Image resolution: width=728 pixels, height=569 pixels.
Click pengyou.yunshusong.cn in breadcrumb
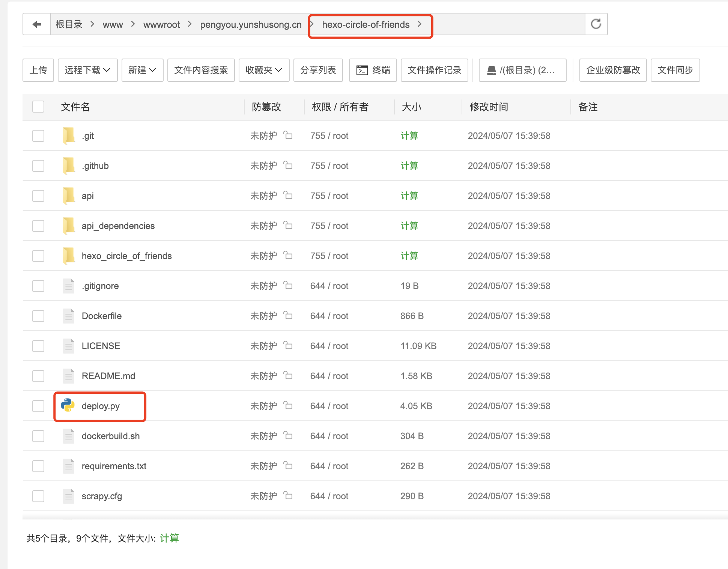251,25
